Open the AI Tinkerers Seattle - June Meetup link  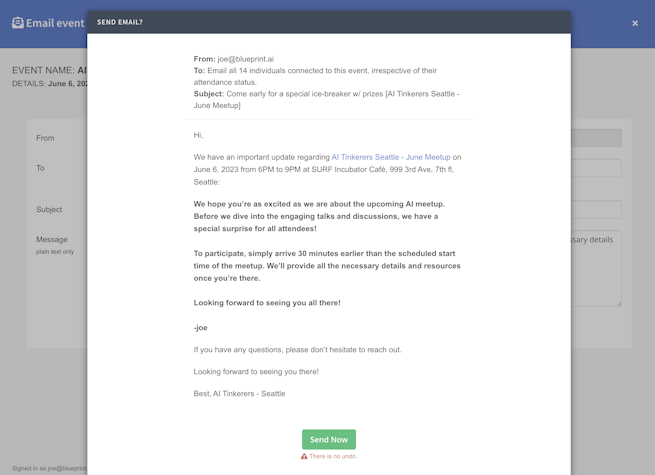[391, 157]
